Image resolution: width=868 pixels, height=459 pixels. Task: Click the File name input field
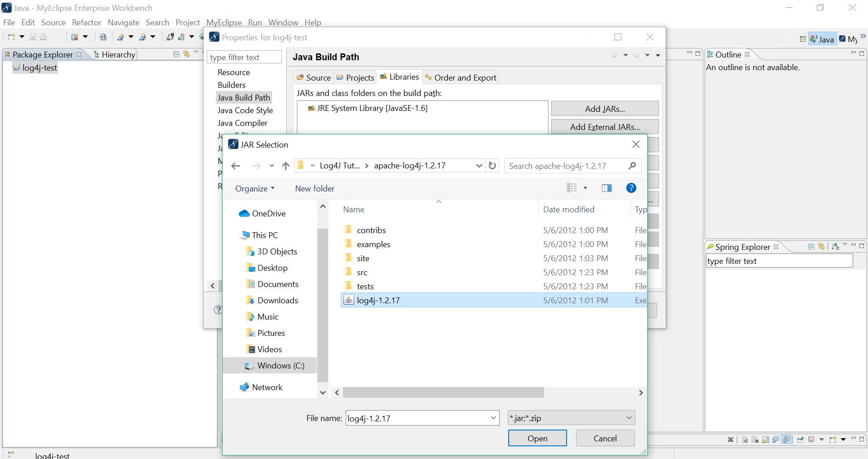pos(417,418)
